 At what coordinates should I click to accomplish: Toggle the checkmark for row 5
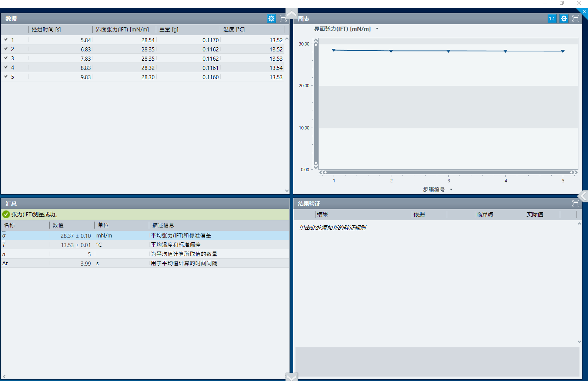(6, 77)
